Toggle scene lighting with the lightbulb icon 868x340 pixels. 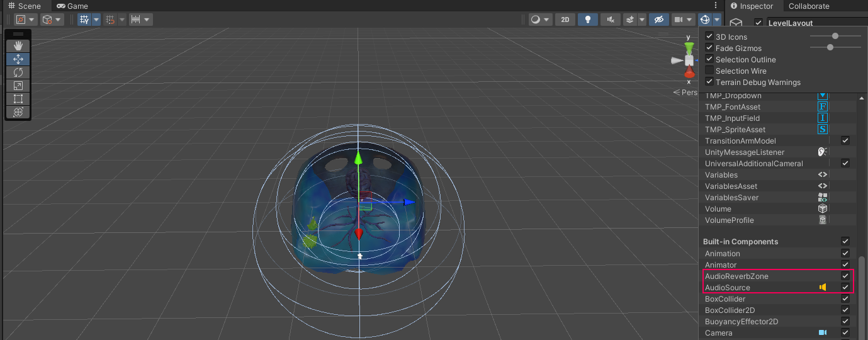point(587,20)
